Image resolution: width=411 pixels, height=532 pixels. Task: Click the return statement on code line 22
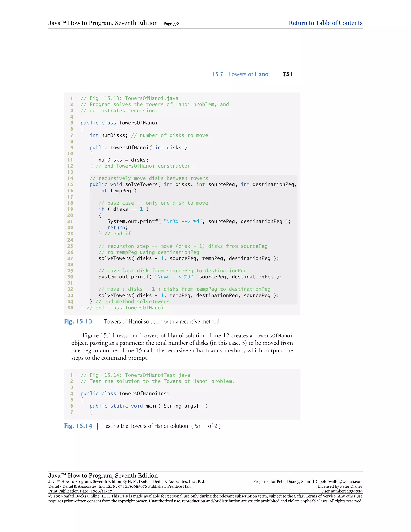117,227
